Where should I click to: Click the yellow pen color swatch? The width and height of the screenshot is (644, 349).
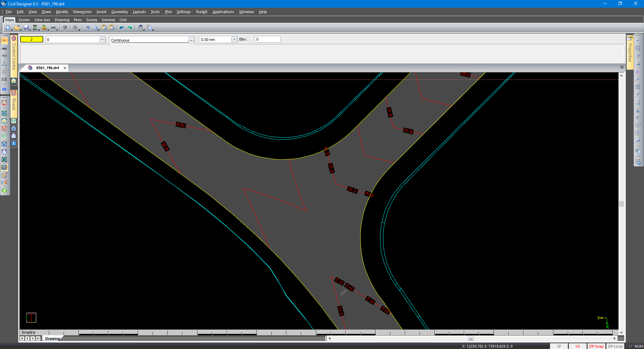coord(32,39)
